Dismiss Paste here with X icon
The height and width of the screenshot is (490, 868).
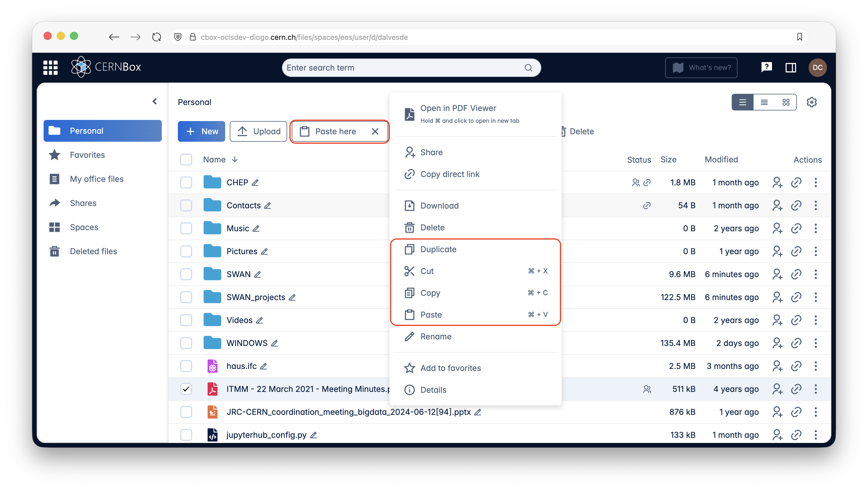point(375,131)
